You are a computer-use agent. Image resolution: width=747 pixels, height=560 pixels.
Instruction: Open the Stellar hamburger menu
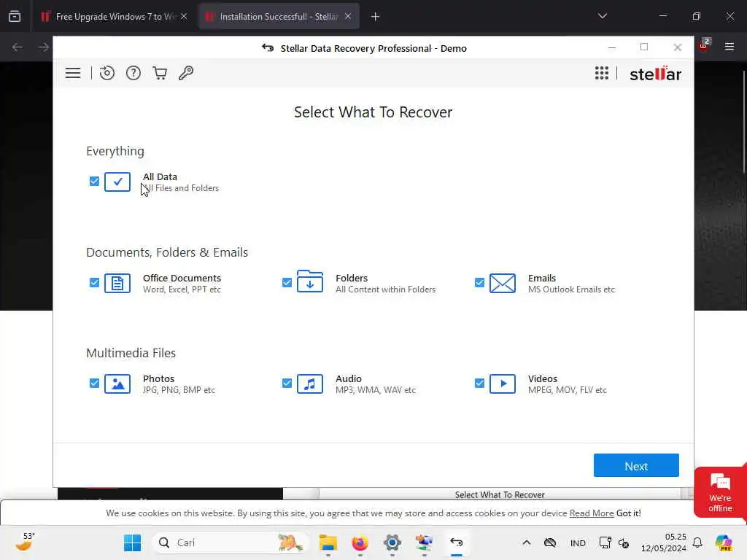73,73
